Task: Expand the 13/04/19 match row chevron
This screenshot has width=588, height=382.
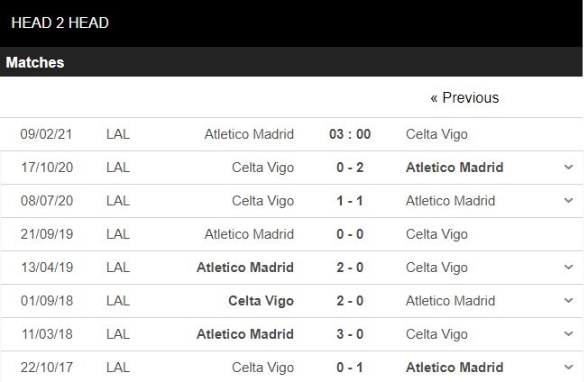Action: point(568,268)
